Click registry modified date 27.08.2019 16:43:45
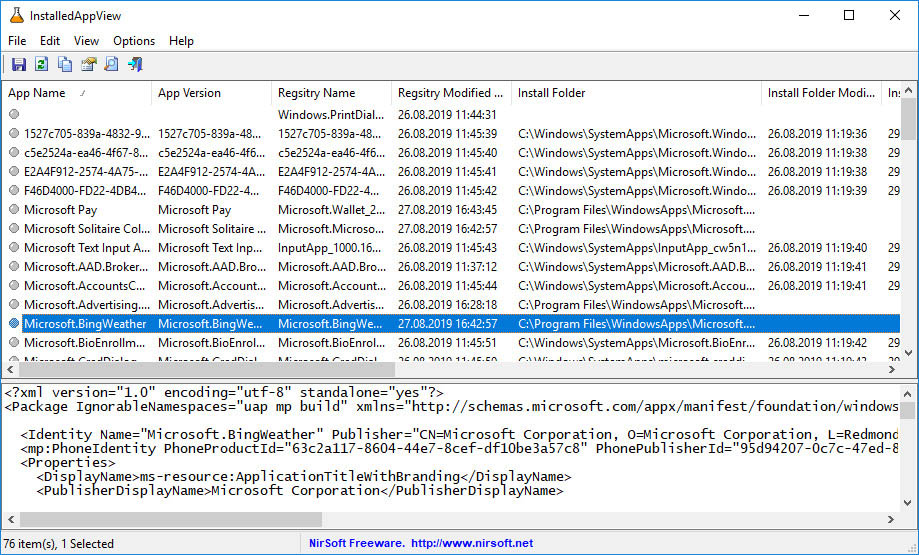This screenshot has width=919, height=555. 447,209
